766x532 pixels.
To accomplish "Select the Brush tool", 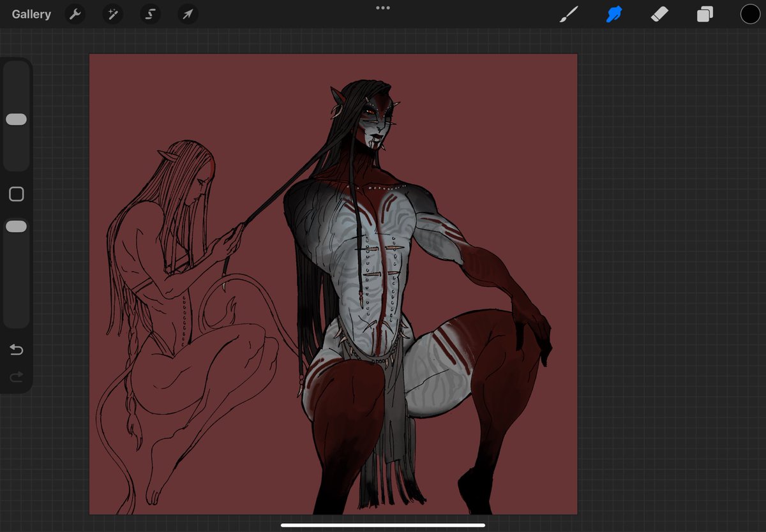I will pyautogui.click(x=569, y=14).
